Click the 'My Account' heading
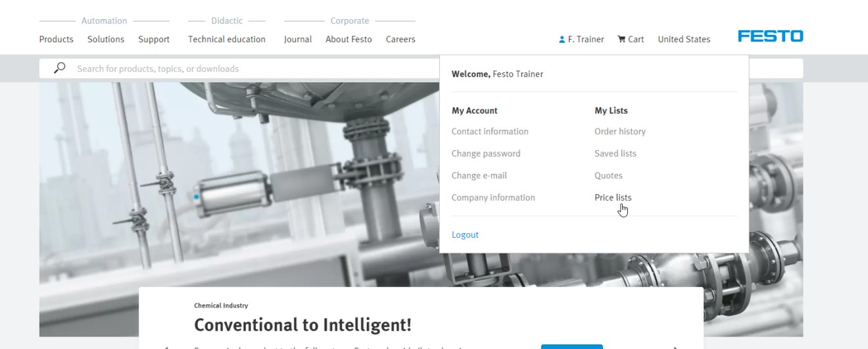Screen dimensions: 868x349 pos(475,111)
